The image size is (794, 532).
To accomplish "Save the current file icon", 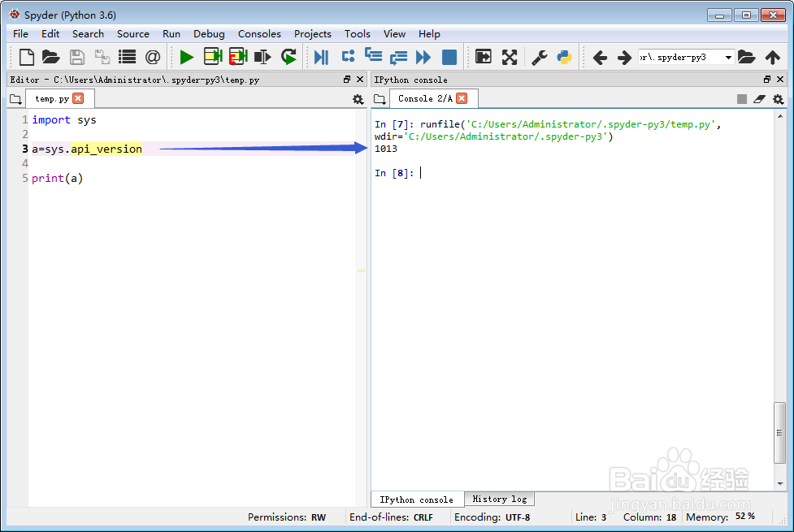I will [x=77, y=57].
